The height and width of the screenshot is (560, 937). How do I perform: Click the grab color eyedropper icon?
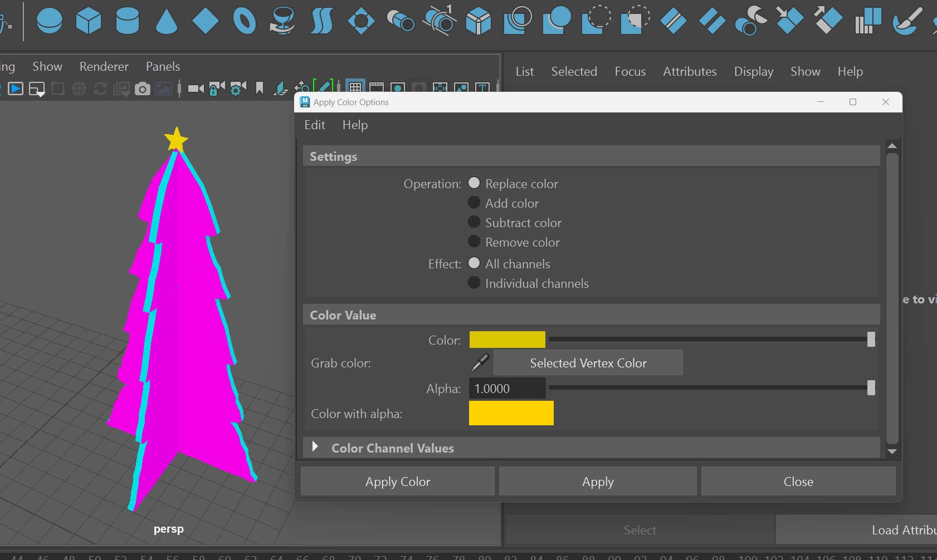point(480,362)
